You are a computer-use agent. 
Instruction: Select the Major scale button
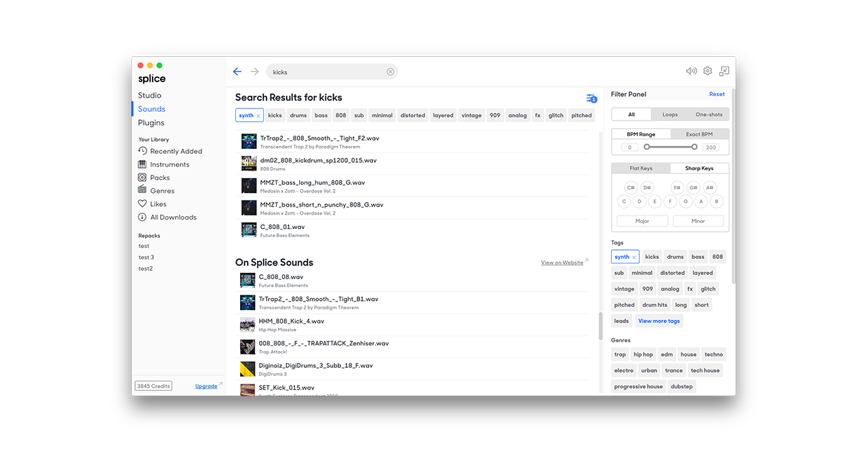click(642, 221)
